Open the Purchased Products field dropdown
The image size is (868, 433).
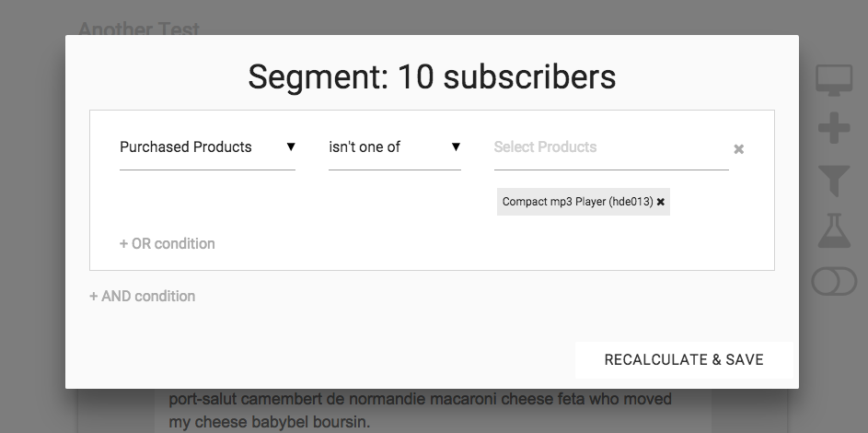186,147
